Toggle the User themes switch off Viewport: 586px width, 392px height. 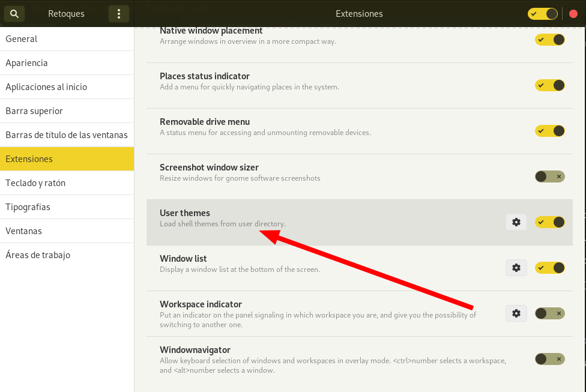tap(549, 222)
